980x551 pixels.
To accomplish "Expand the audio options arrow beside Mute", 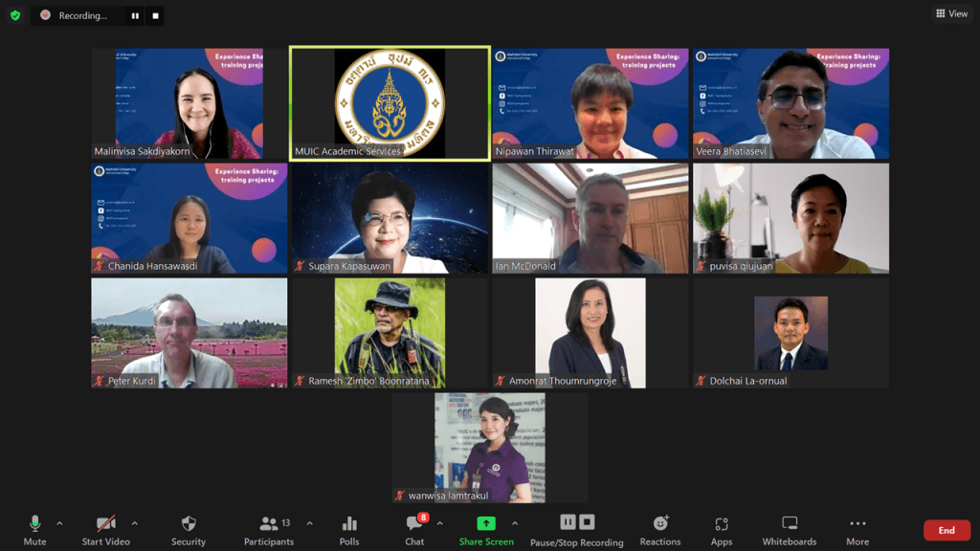I will [59, 523].
